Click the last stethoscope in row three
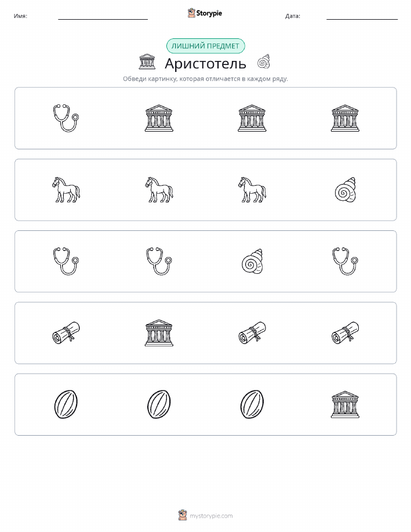 [345, 262]
